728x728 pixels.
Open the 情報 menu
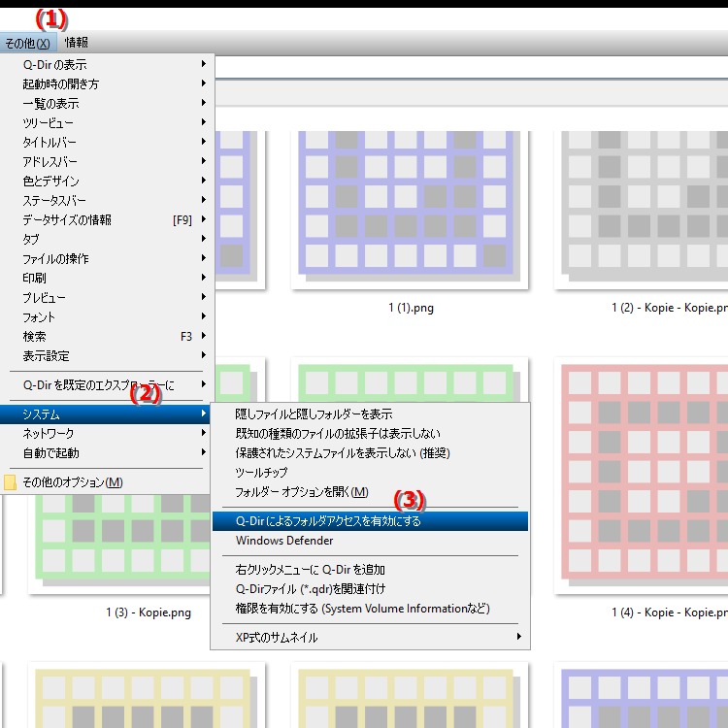(x=77, y=43)
